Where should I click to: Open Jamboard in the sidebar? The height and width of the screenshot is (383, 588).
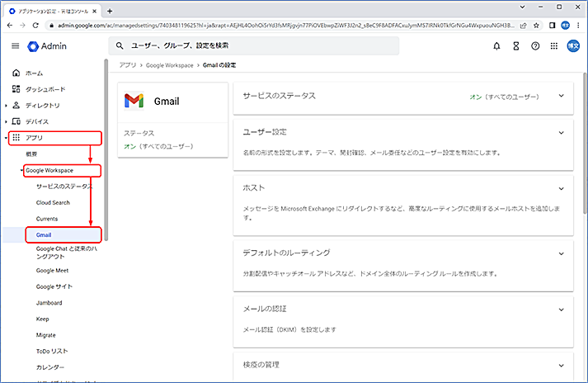tap(49, 303)
